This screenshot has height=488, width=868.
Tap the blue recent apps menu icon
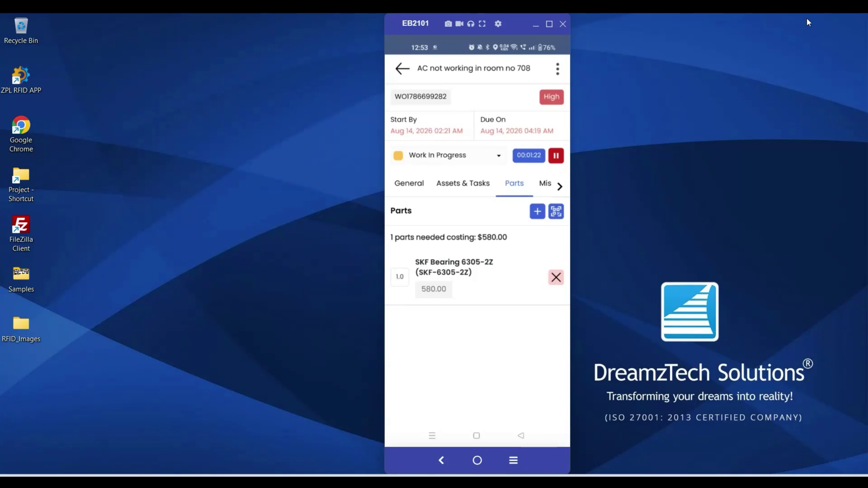[x=513, y=460]
